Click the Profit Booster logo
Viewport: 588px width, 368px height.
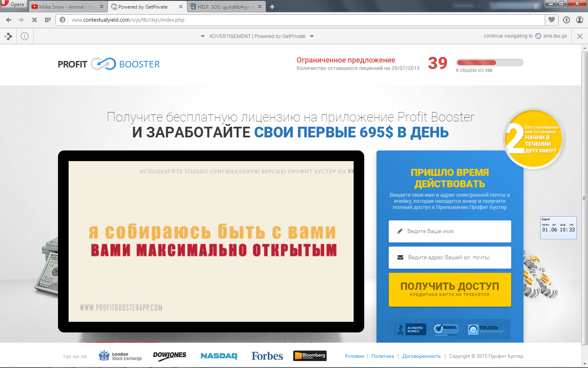pos(109,64)
